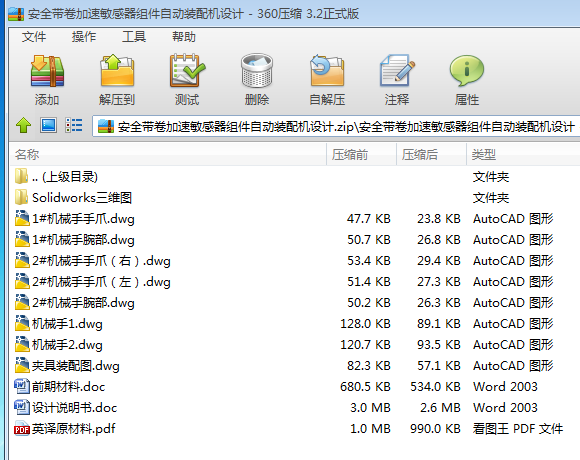The image size is (580, 460).
Task: Click the 解压到 (Extract to) toolbar icon
Action: pos(117,70)
